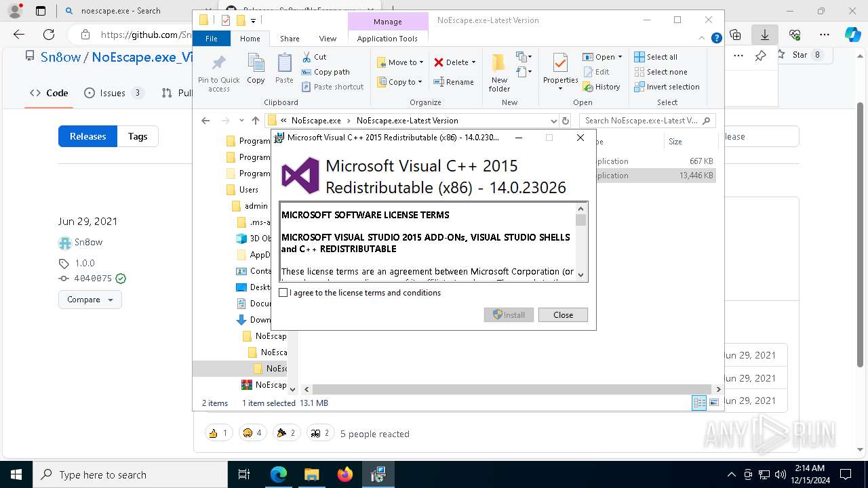Click the Explorer refresh button

pos(566,121)
